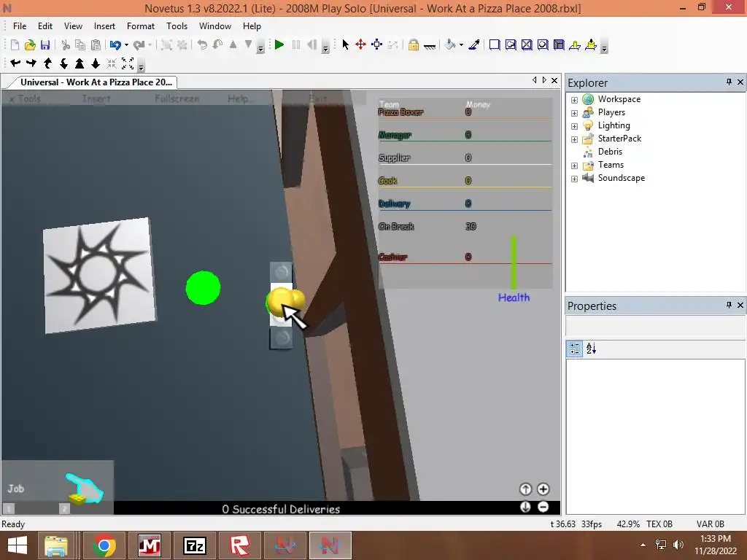This screenshot has width=747, height=560.
Task: Open the Format menu
Action: pos(141,26)
